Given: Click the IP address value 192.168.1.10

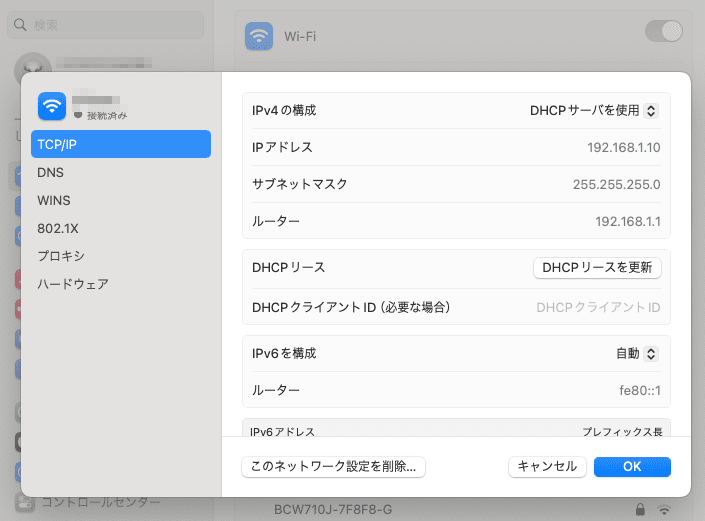Looking at the screenshot, I should tap(624, 147).
